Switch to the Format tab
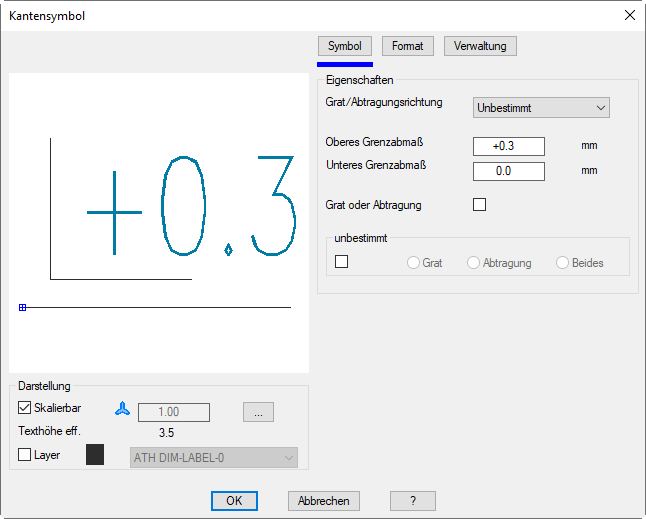The width and height of the screenshot is (646, 519). pyautogui.click(x=407, y=46)
